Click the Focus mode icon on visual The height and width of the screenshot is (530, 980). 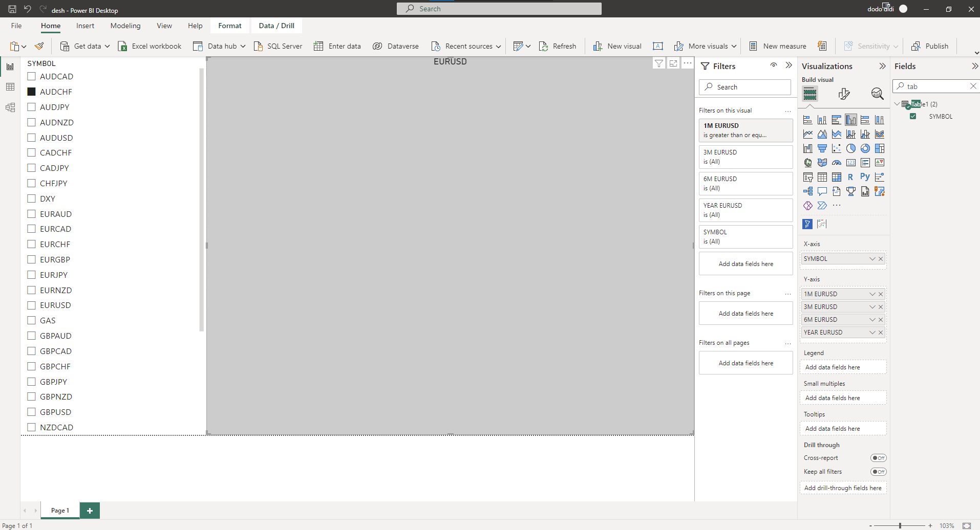click(x=673, y=63)
